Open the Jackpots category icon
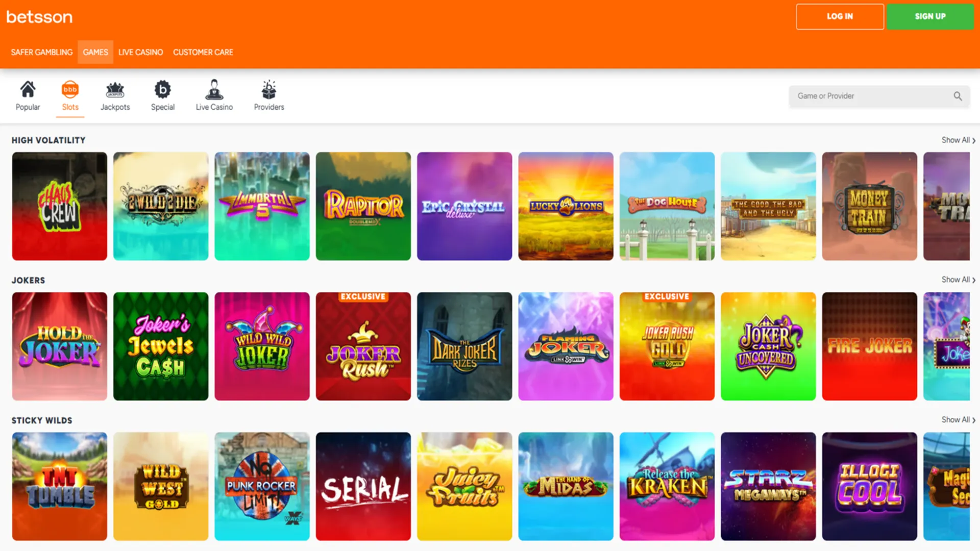Viewport: 980px width, 551px height. (115, 89)
